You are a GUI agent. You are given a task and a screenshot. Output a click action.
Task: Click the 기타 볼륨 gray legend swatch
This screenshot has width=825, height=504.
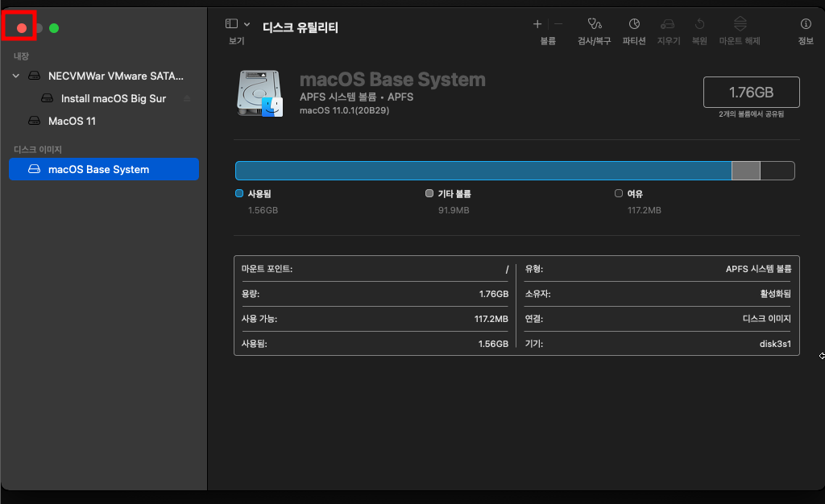coord(429,193)
